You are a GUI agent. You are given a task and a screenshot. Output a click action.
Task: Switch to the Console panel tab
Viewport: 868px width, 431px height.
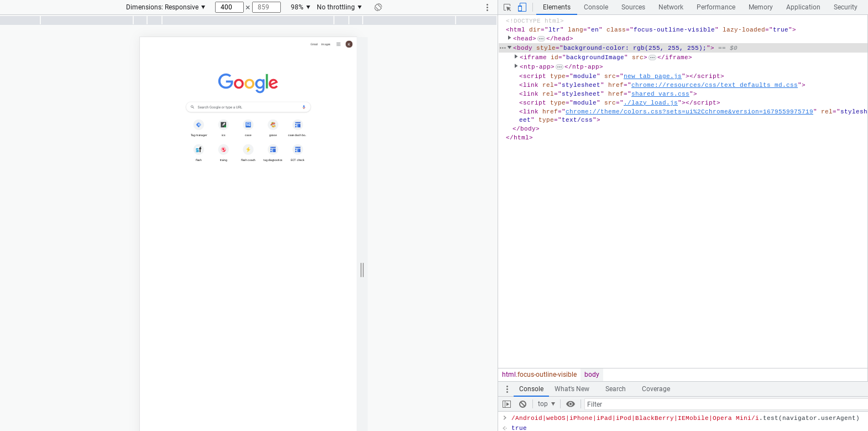(596, 7)
